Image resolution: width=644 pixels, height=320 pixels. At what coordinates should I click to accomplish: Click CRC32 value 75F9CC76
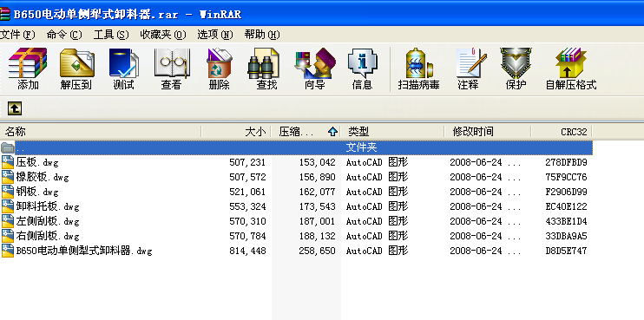click(x=566, y=177)
